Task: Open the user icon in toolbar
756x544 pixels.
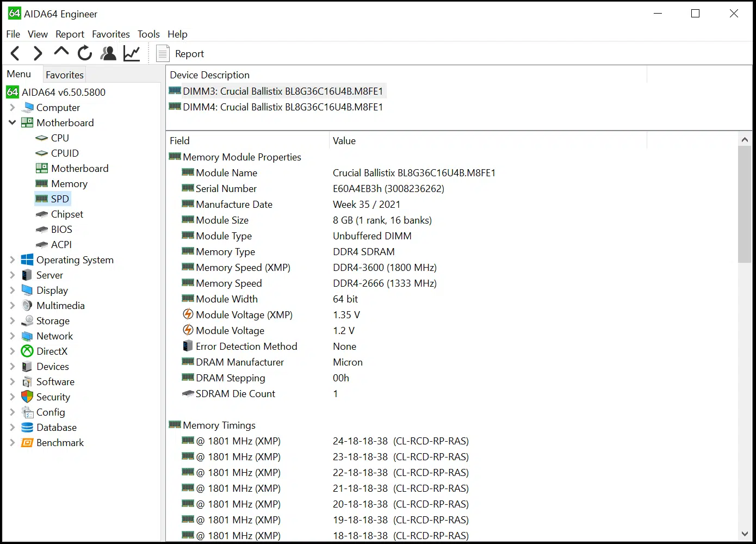Action: (x=109, y=53)
